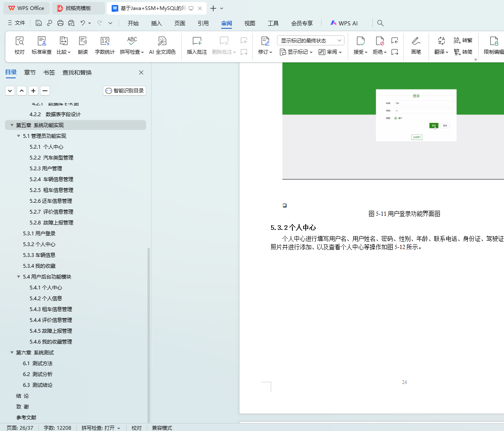504x431 pixels.
Task: Click the login screenshot image in document
Action: pos(393,121)
